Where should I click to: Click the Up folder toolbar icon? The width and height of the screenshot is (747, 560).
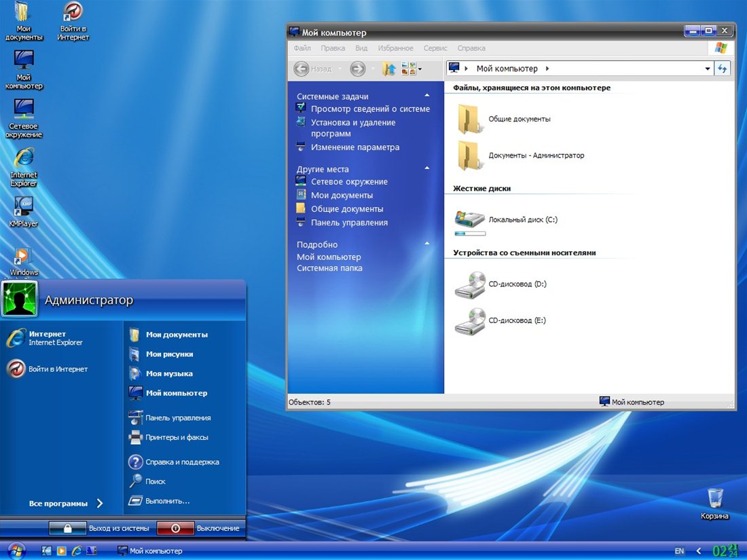point(388,69)
